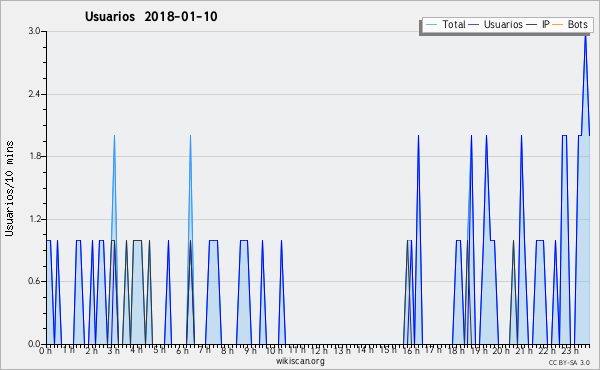The width and height of the screenshot is (600, 370).
Task: Click the light blue spike top near 3 h
Action: 114,137
